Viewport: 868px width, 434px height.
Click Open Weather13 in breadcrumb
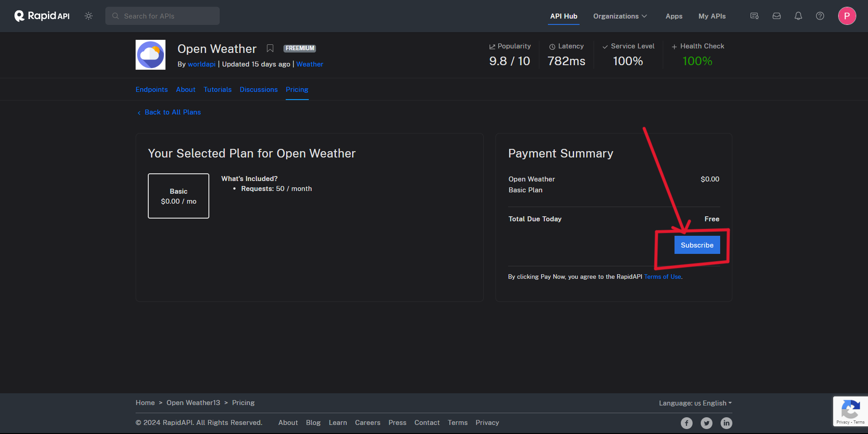[x=193, y=403]
